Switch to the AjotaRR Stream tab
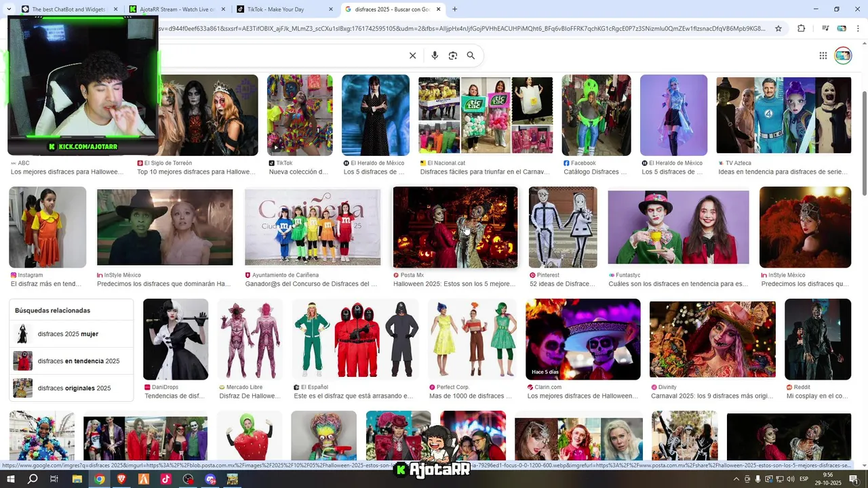 tap(177, 9)
